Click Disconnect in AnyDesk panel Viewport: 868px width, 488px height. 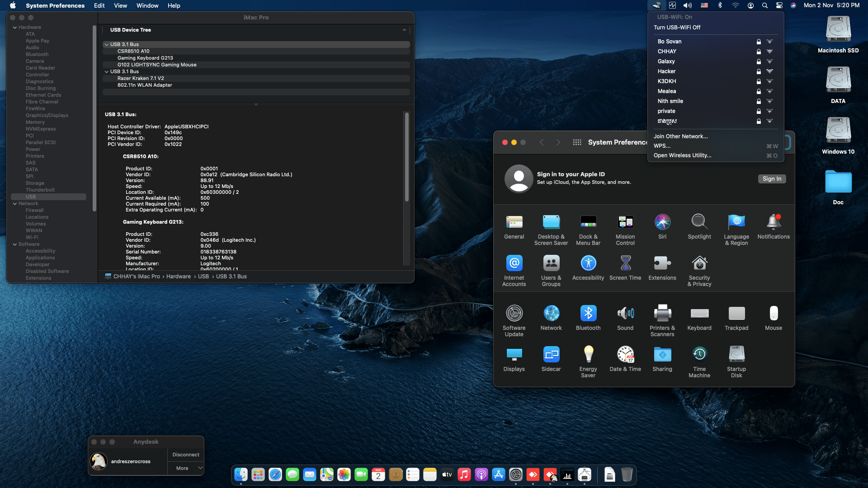click(186, 455)
